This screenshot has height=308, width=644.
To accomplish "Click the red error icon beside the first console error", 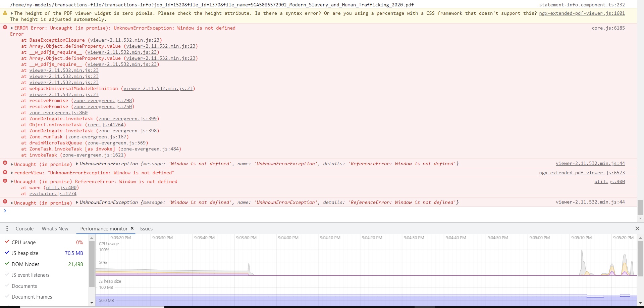I will click(5, 28).
